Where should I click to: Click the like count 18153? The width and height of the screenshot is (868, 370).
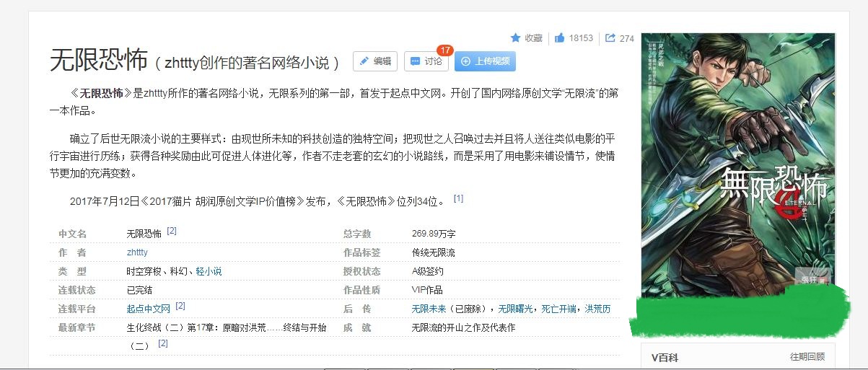point(581,38)
